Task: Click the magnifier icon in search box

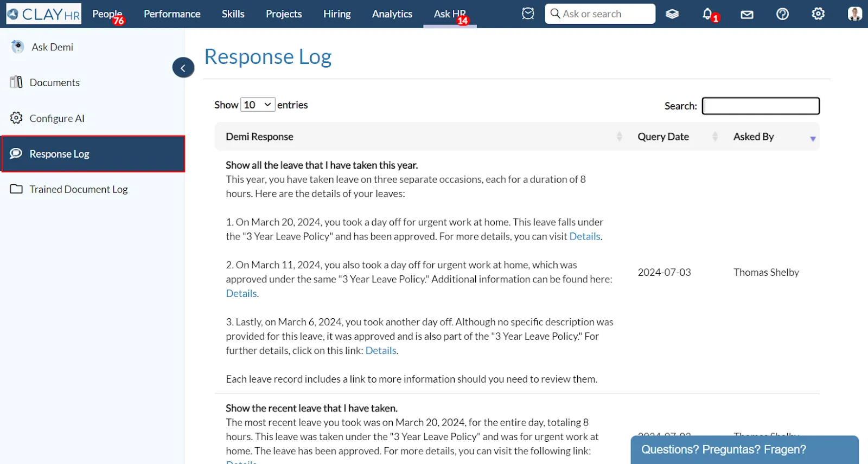Action: pyautogui.click(x=555, y=14)
